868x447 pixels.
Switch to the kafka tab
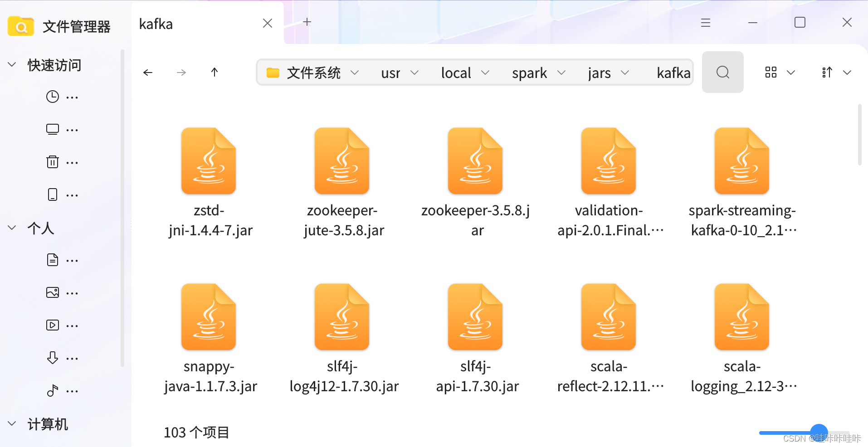[208, 24]
